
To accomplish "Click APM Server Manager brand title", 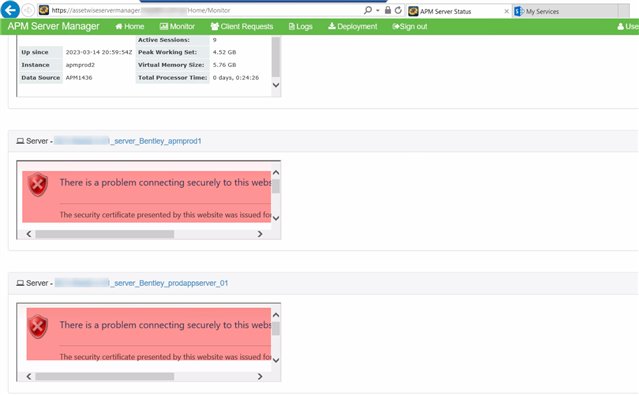I will 53,26.
